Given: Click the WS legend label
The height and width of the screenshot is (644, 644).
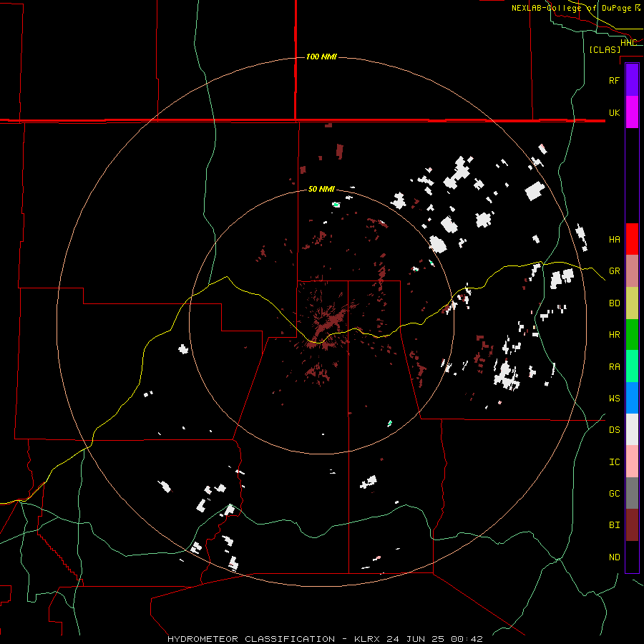Looking at the screenshot, I should (x=614, y=398).
